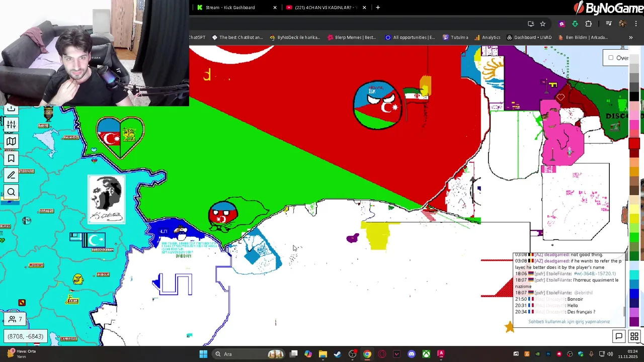Click the black-and-white portrait on the canvas
Screen dimensions: 644x362
pos(106,199)
